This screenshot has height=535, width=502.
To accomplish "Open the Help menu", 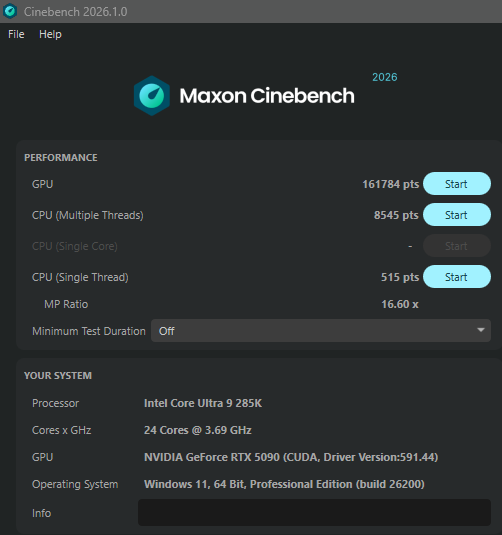I will (50, 34).
